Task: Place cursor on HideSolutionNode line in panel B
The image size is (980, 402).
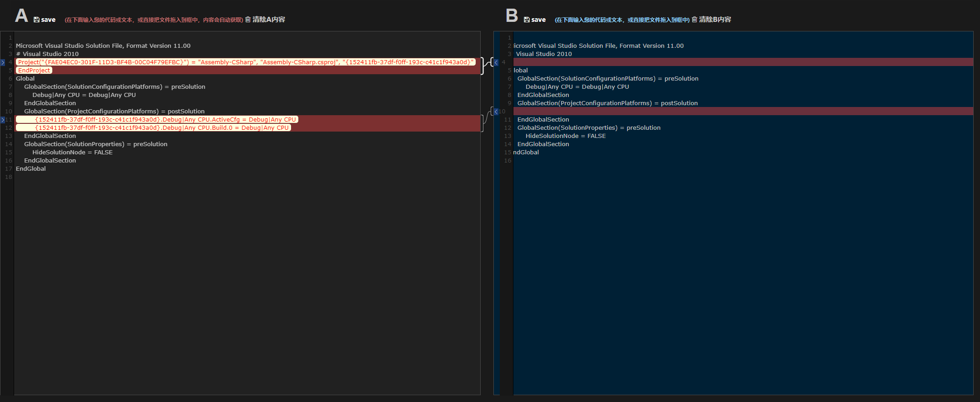Action: coord(565,136)
